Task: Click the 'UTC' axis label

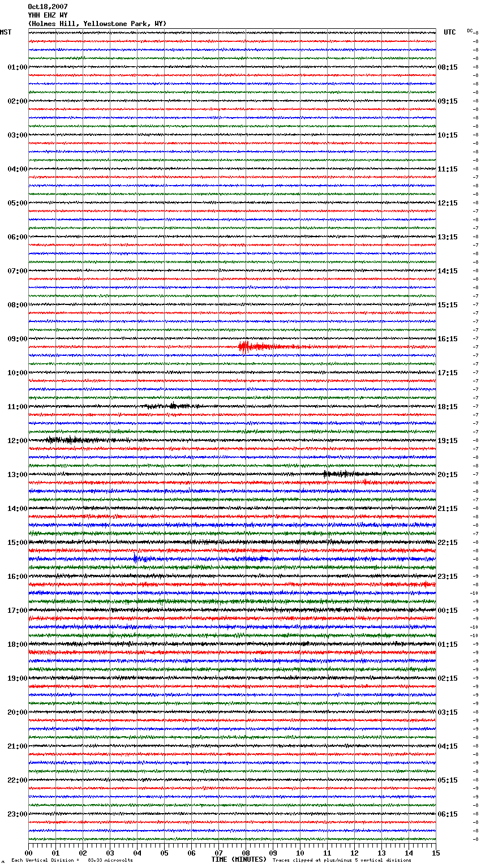Action: tap(450, 32)
